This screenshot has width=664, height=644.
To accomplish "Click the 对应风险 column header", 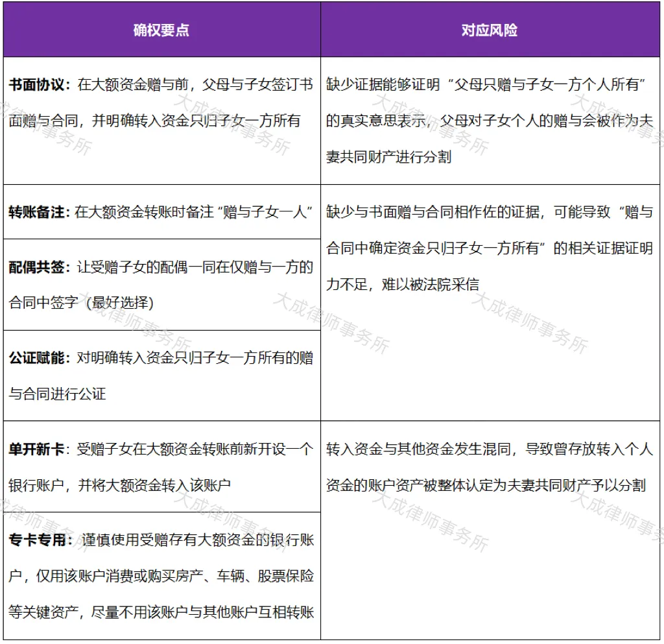I will tap(490, 30).
